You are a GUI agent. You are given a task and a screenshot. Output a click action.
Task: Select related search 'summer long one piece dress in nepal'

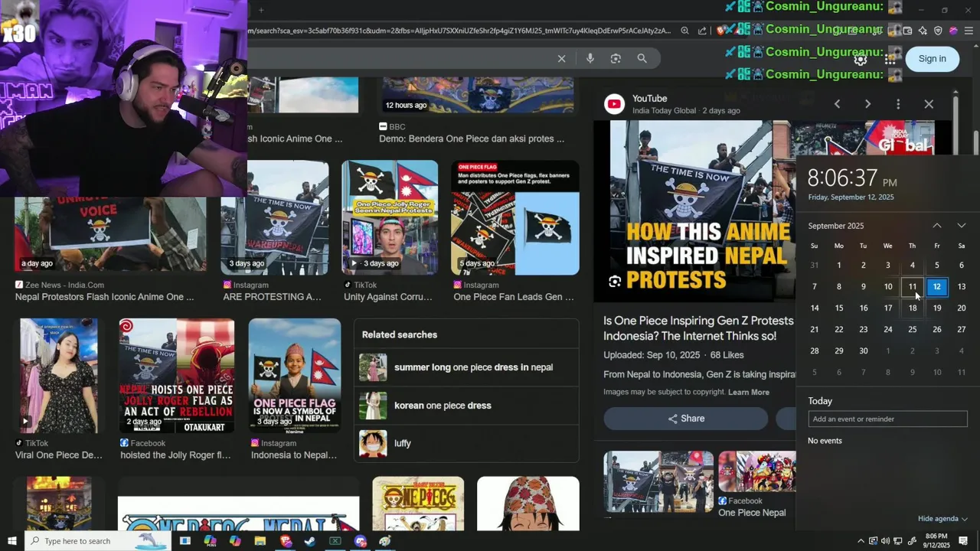point(466,367)
